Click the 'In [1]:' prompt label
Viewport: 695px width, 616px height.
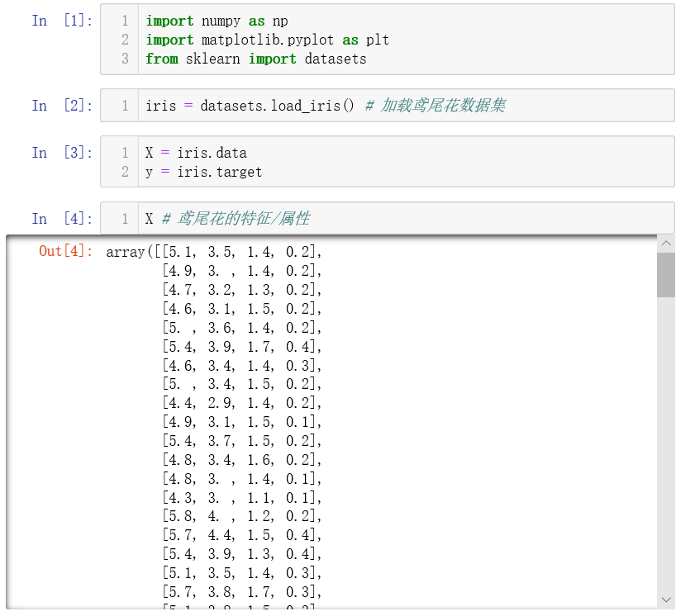click(62, 21)
